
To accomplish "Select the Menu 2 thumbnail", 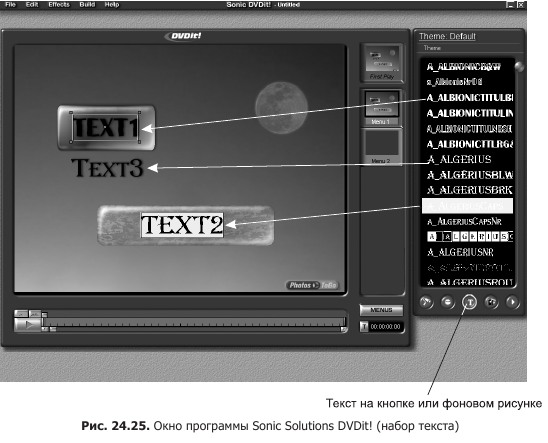I will [x=381, y=147].
